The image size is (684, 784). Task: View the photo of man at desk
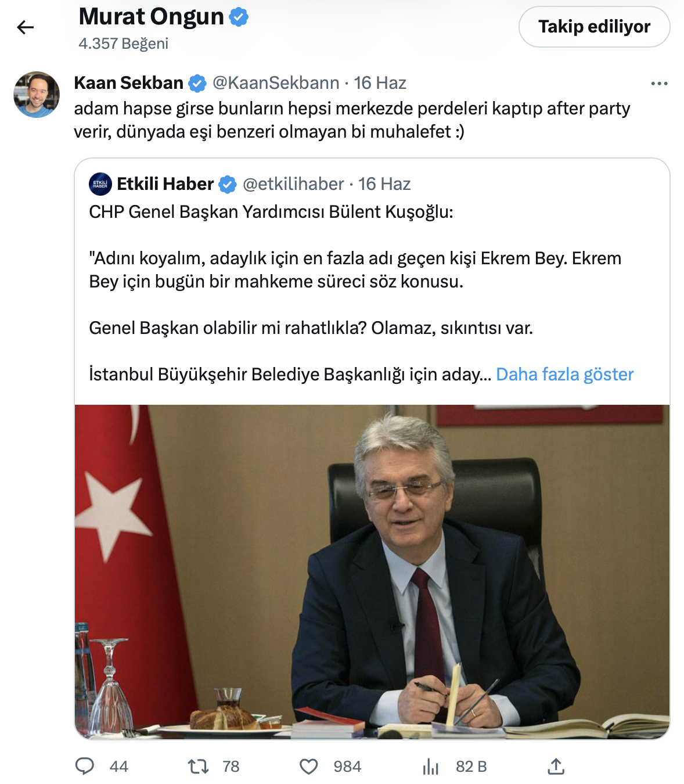coord(372,571)
